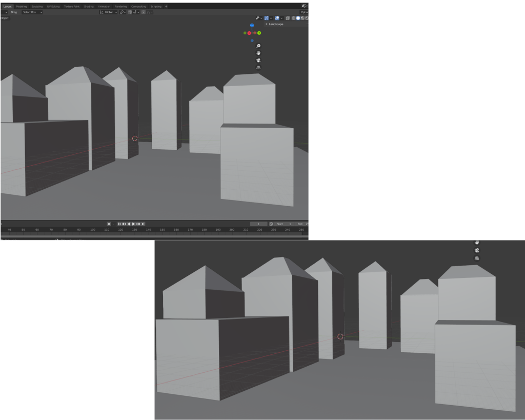The height and width of the screenshot is (420, 525).
Task: Toggle X-ray display in viewport header
Action: tap(288, 18)
